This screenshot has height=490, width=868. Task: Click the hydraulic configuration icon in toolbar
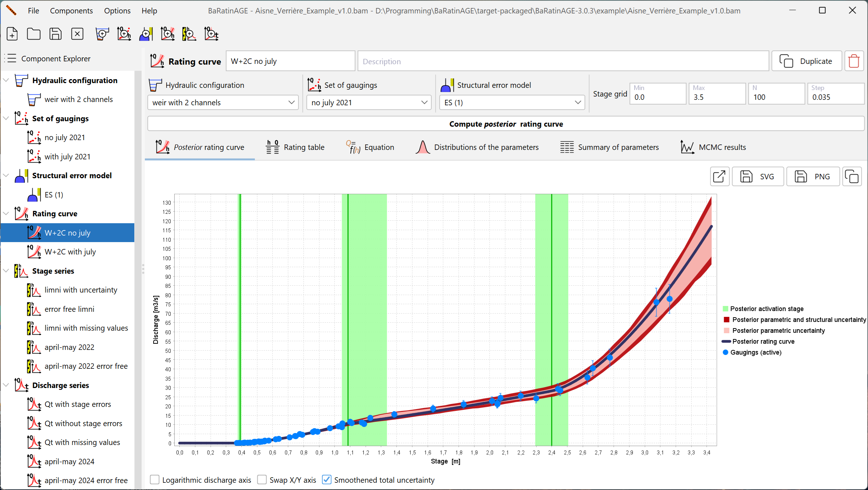[102, 33]
